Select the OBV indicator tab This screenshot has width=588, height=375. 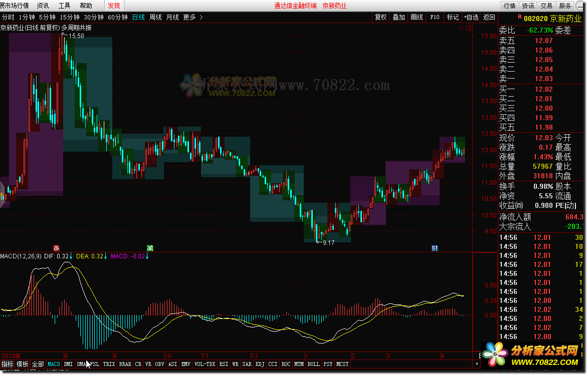[160, 364]
